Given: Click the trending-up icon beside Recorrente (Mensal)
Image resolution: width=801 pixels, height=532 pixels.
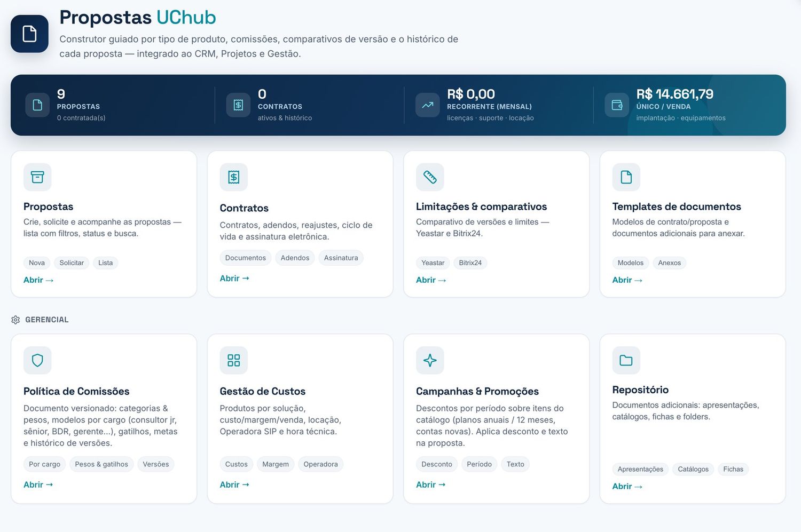Looking at the screenshot, I should 428,105.
